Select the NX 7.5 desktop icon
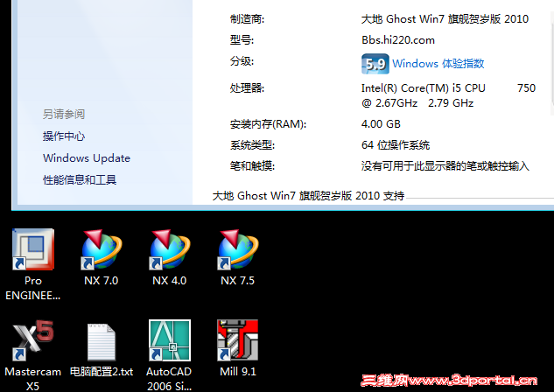 [x=238, y=249]
